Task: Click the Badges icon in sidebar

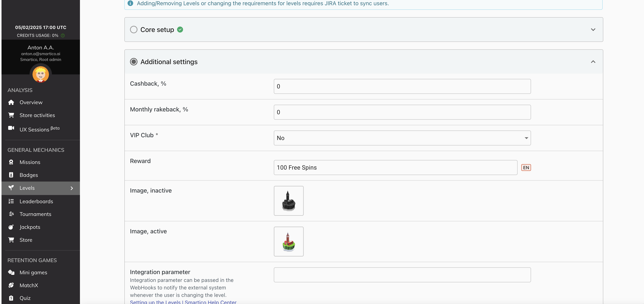Action: coord(11,175)
